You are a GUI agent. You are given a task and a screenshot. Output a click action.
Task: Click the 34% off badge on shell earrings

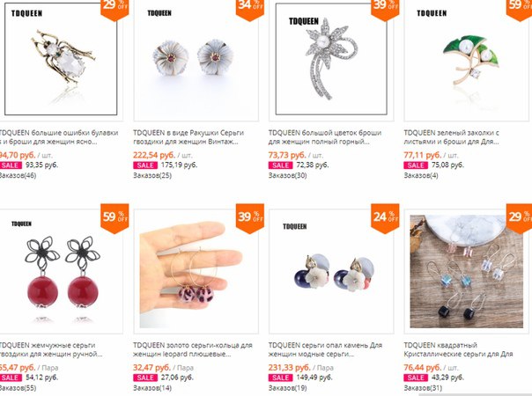click(x=250, y=9)
